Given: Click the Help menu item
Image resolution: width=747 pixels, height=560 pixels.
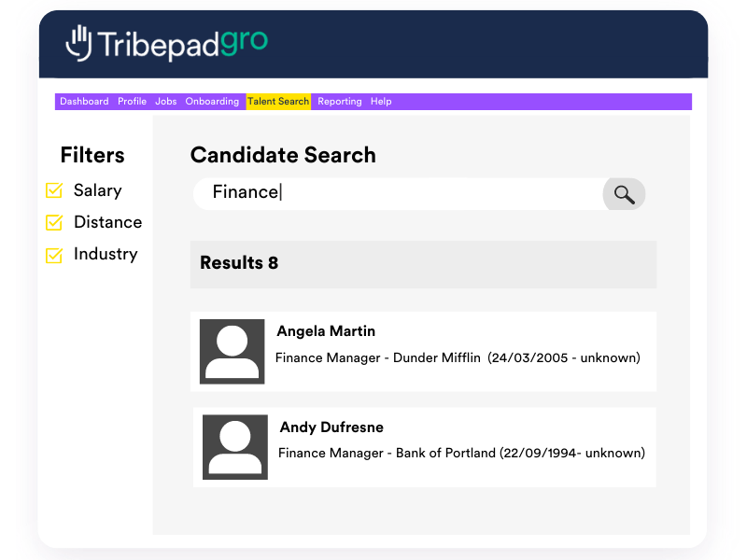Looking at the screenshot, I should (x=381, y=102).
